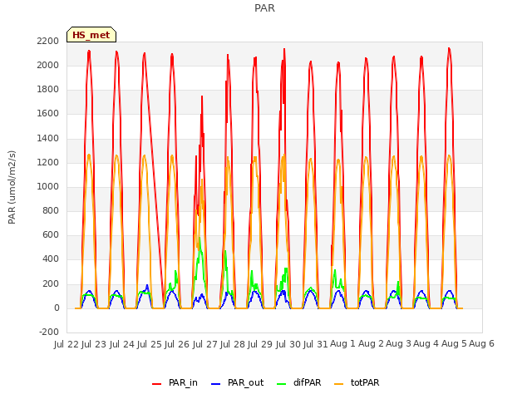Image resolution: width=532 pixels, height=399 pixels.
Task: Click the 1200 y-axis tick label
Action: (48, 163)
